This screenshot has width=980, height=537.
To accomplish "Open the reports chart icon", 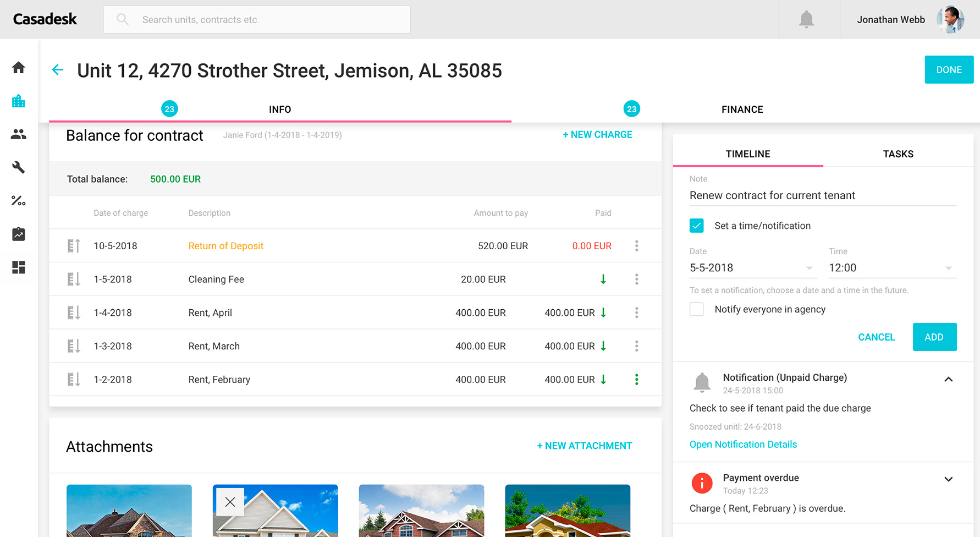I will [18, 234].
